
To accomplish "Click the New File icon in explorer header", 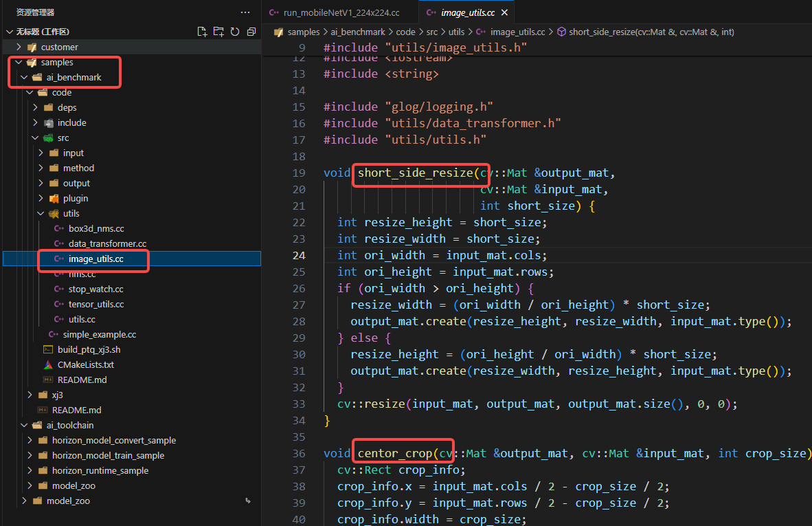I will click(x=202, y=32).
